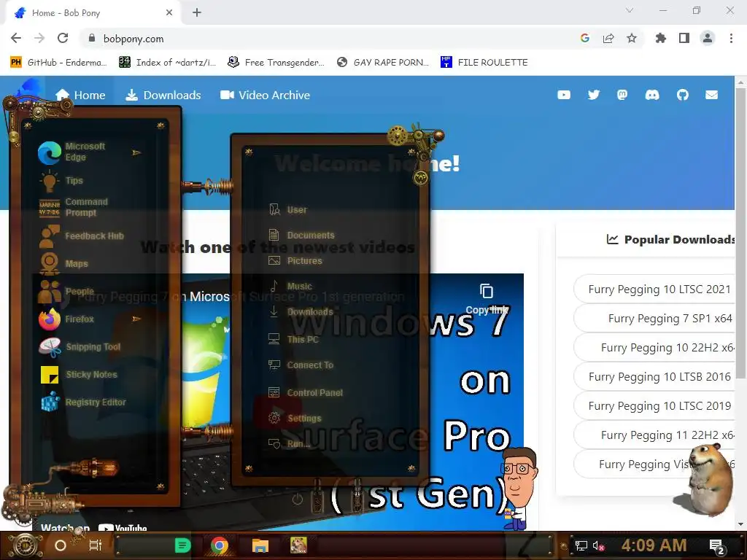This screenshot has height=560, width=747.
Task: Open Tips app in start menu
Action: pyautogui.click(x=62, y=181)
